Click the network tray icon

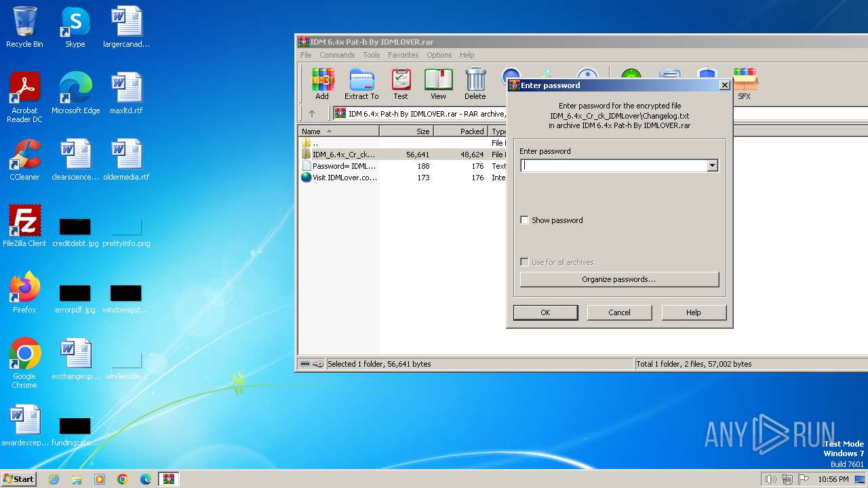point(787,479)
